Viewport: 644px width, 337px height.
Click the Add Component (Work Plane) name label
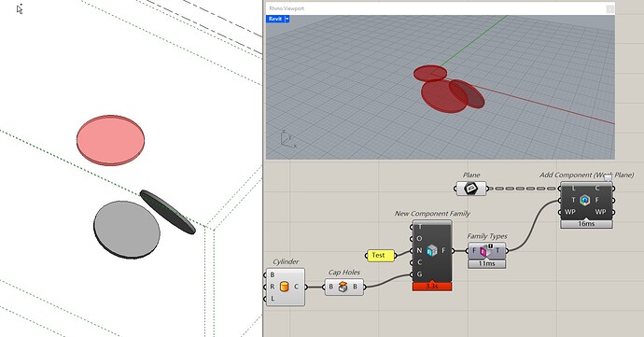[x=586, y=176]
